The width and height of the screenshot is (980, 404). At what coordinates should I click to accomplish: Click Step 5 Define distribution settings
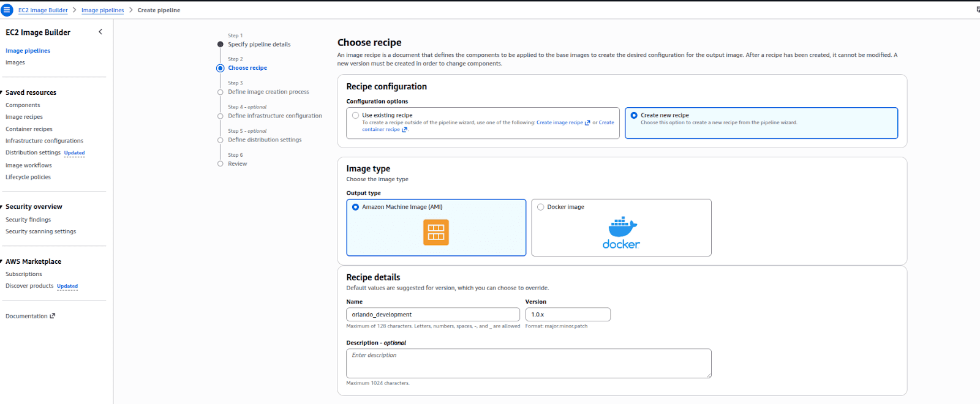tap(265, 140)
